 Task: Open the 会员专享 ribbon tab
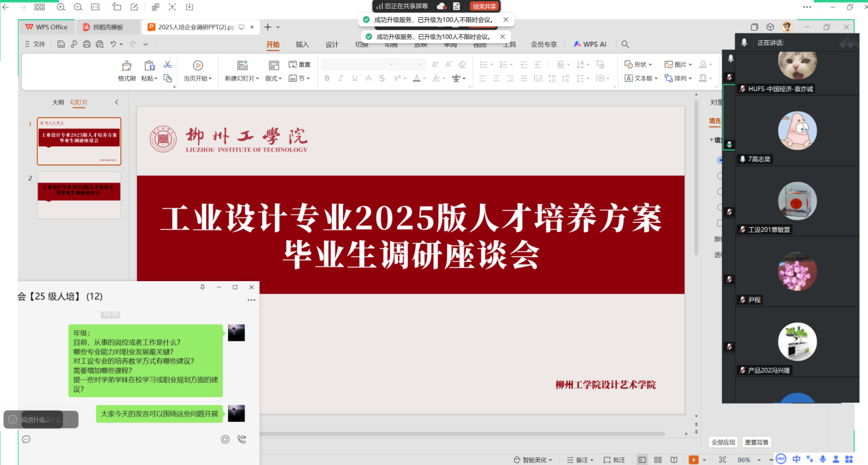(x=544, y=44)
